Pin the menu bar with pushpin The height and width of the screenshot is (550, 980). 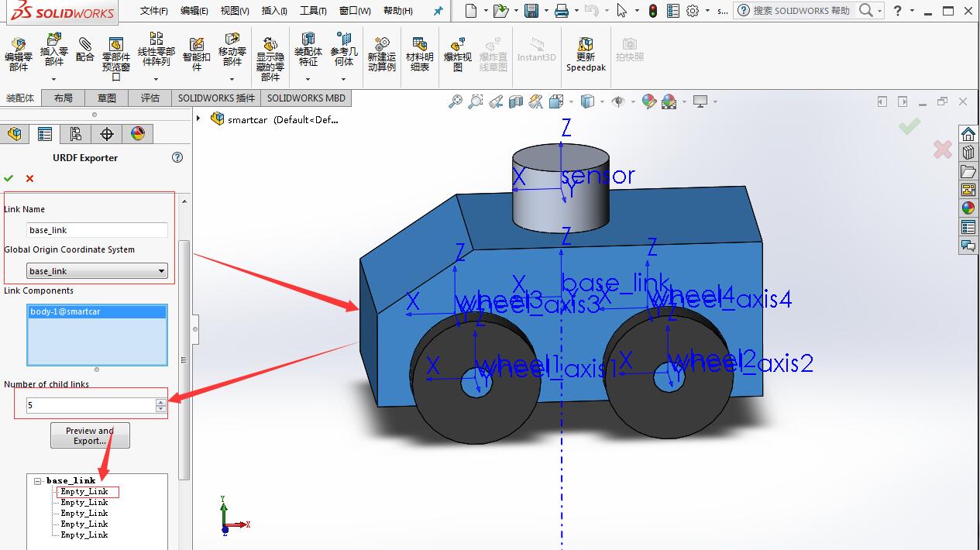[438, 11]
